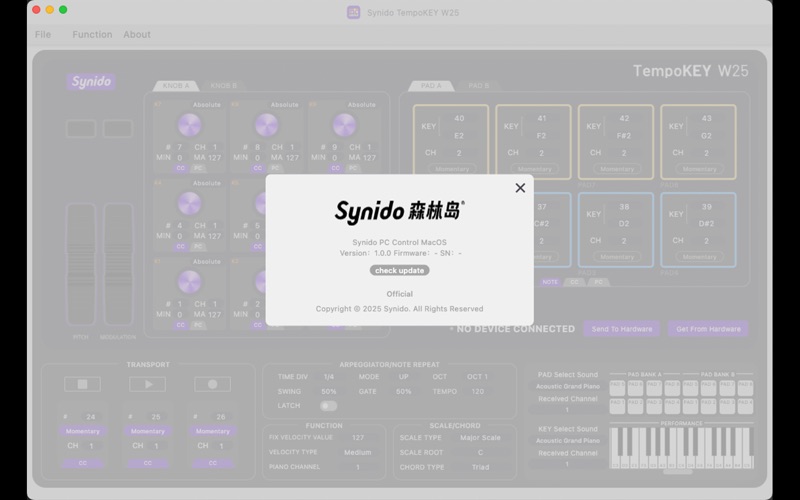The image size is (800, 500).
Task: Tap PAD 4 in PAD BANK B
Action: 745,406
